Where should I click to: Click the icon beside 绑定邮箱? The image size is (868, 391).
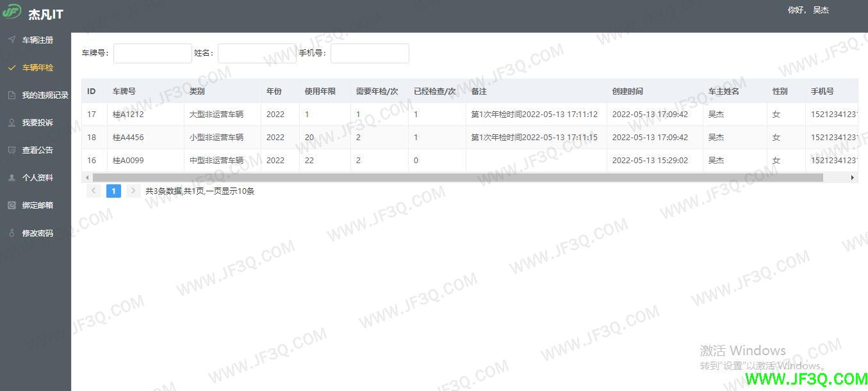coord(12,205)
